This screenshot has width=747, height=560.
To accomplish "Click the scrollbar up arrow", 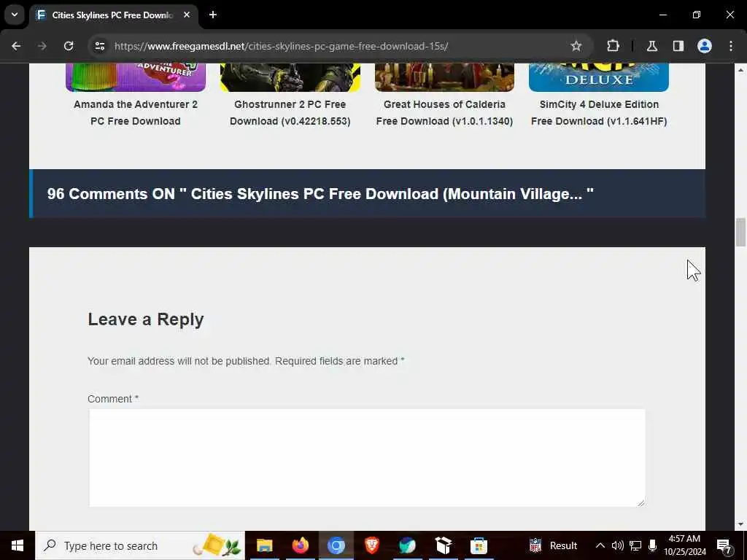I will [x=740, y=70].
